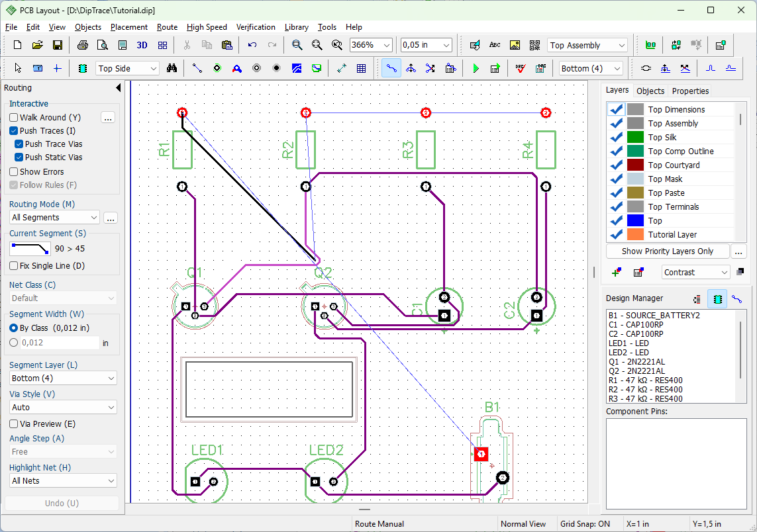757x532 pixels.
Task: Open the Route menu
Action: pos(167,27)
